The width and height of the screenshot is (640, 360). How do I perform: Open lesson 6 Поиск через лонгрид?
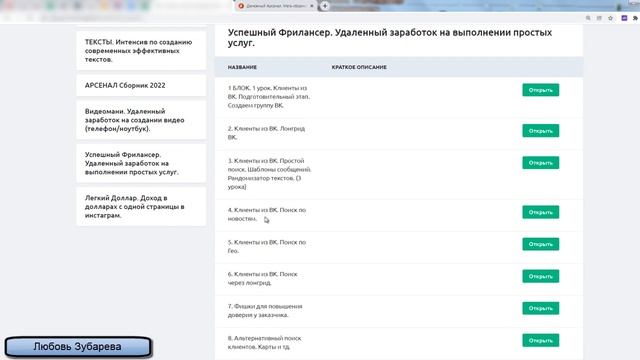[x=540, y=276]
